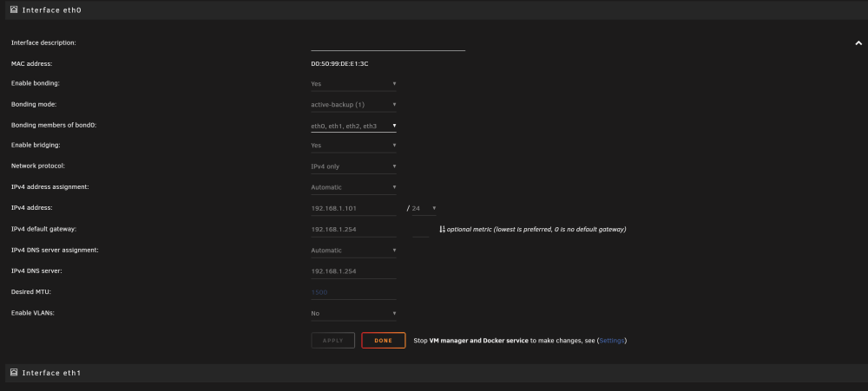Open the /24 subnet mask dropdown
This screenshot has height=391, width=868.
click(424, 208)
